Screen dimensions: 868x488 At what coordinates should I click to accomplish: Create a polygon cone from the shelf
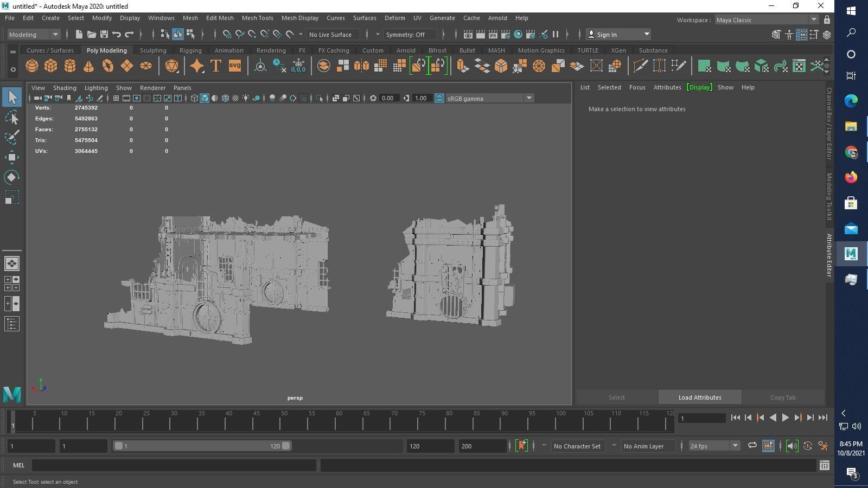pyautogui.click(x=88, y=66)
